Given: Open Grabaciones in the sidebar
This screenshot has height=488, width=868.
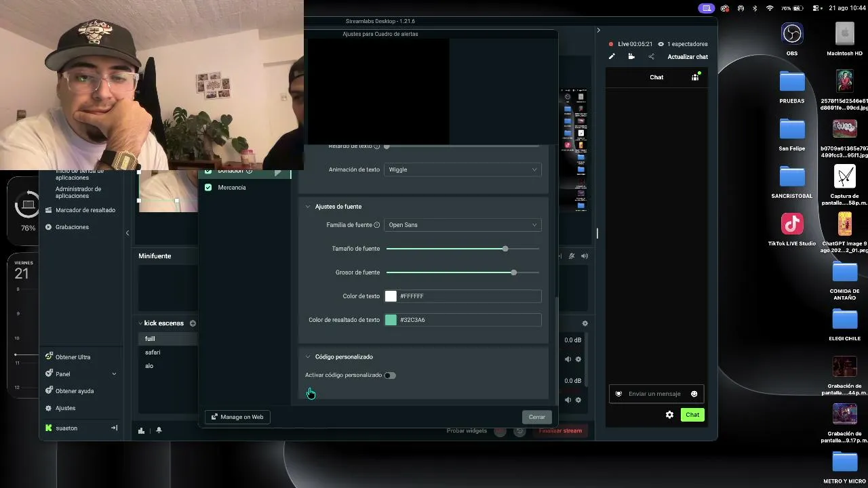Looking at the screenshot, I should tap(72, 227).
